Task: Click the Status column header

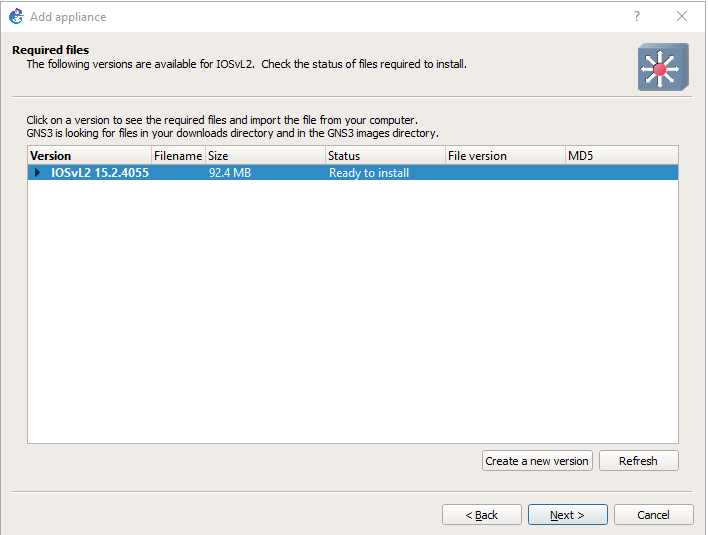Action: pyautogui.click(x=385, y=156)
